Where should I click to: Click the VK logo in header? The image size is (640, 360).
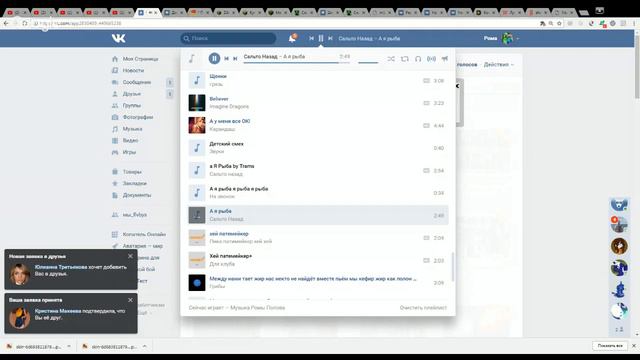pos(119,38)
